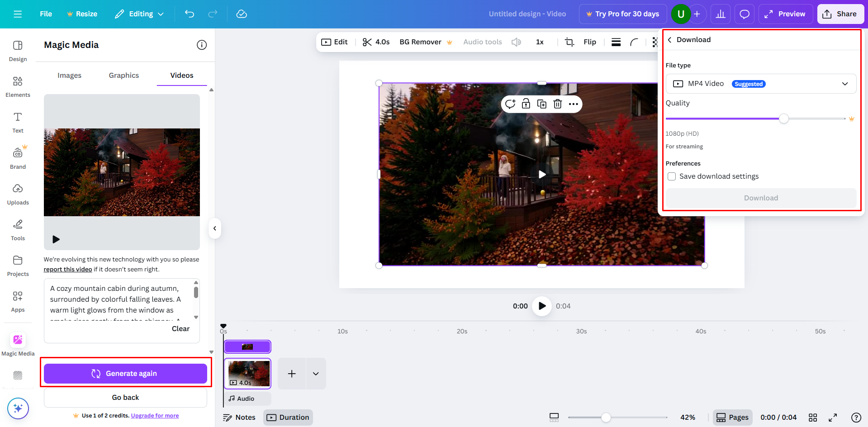
Task: Enable Save download settings
Action: (x=671, y=176)
